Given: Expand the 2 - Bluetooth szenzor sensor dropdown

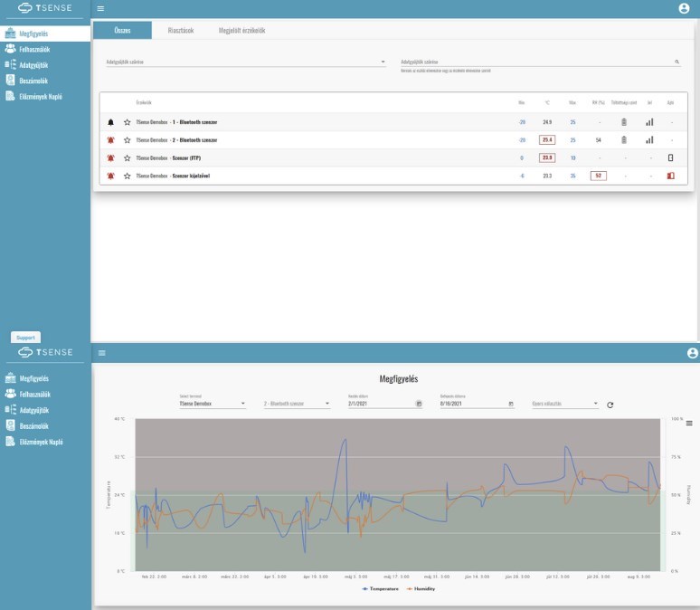Looking at the screenshot, I should click(x=297, y=403).
